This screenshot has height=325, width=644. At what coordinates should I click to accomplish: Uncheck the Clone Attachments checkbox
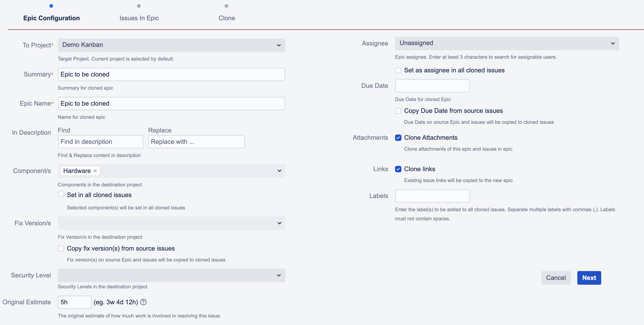click(398, 138)
